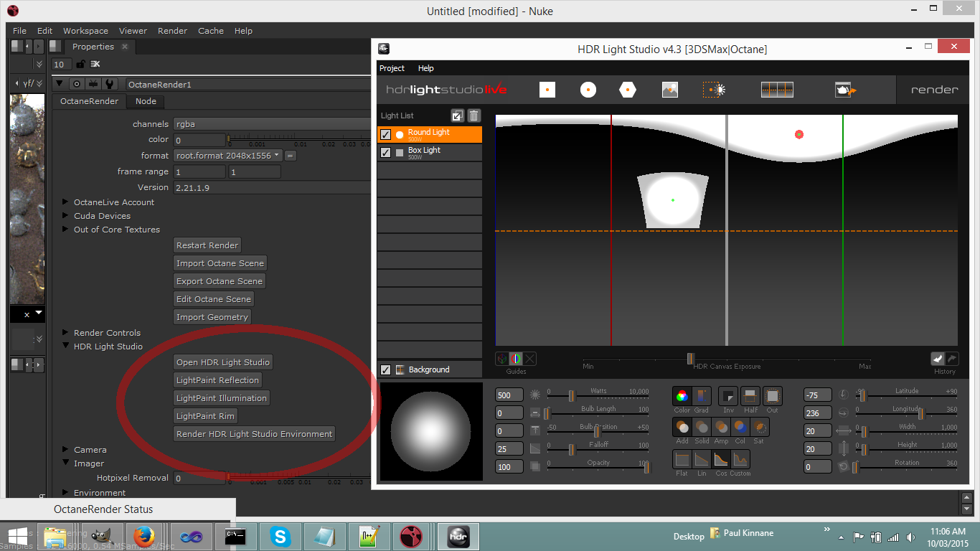Choose the Cos falloff curve
The image size is (980, 551).
[x=721, y=459]
